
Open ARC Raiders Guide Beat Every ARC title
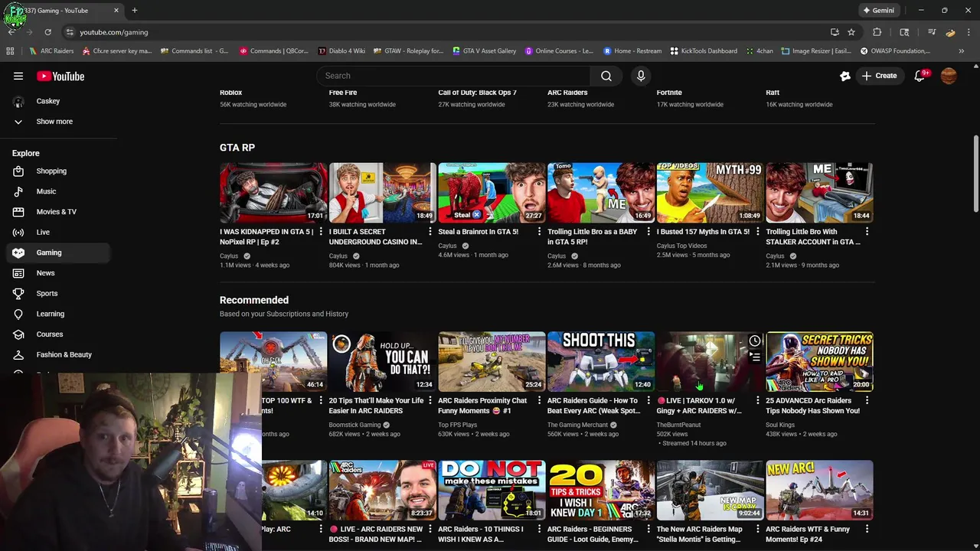594,406
